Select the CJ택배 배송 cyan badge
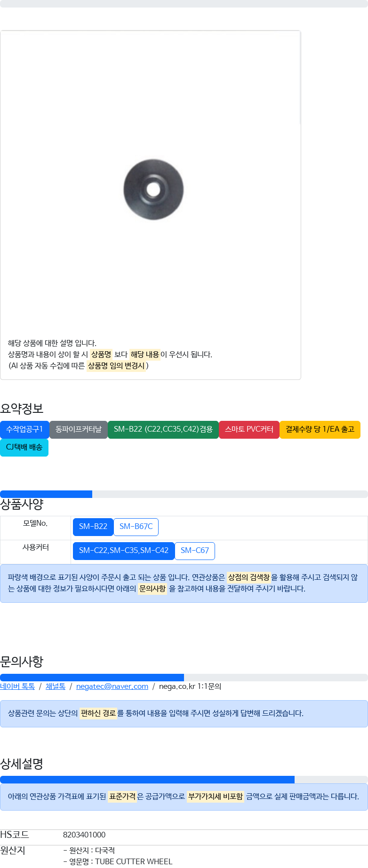The height and width of the screenshot is (868, 368). 24,447
